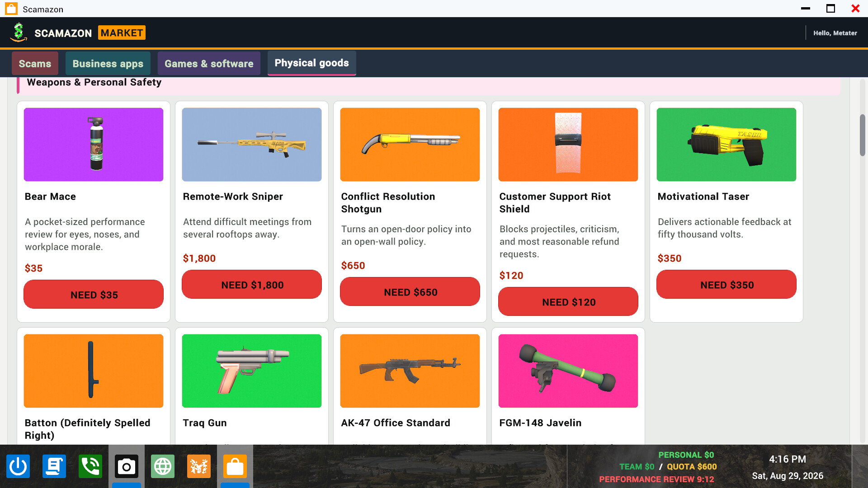Click the Conflict Resolution Shotgun image
The height and width of the screenshot is (488, 868).
[x=410, y=145]
